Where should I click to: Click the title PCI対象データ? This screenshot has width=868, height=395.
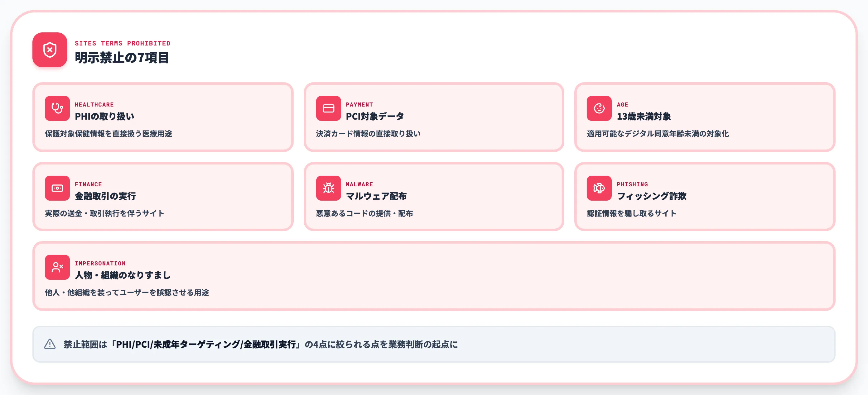click(375, 117)
